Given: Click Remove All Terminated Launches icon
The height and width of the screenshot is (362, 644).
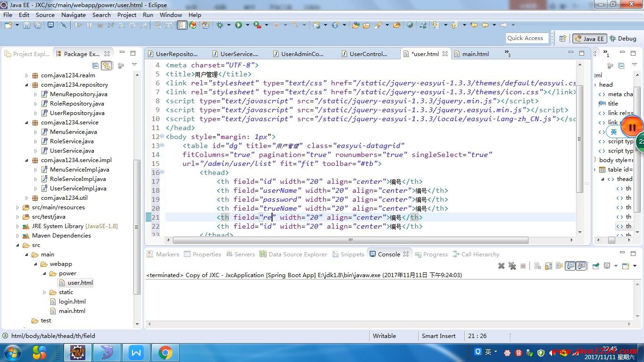Looking at the screenshot, I should (x=512, y=266).
